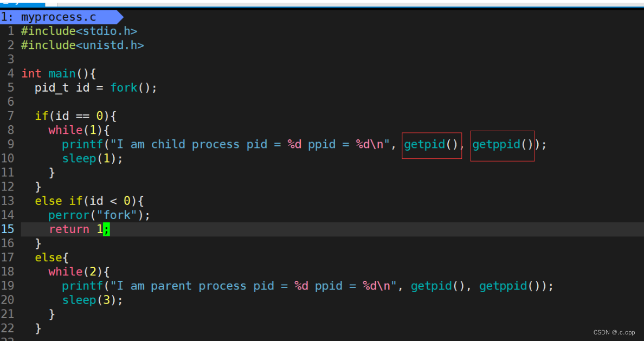Image resolution: width=644 pixels, height=341 pixels.
Task: Click the #include<stdio.h> line
Action: pyautogui.click(x=79, y=31)
